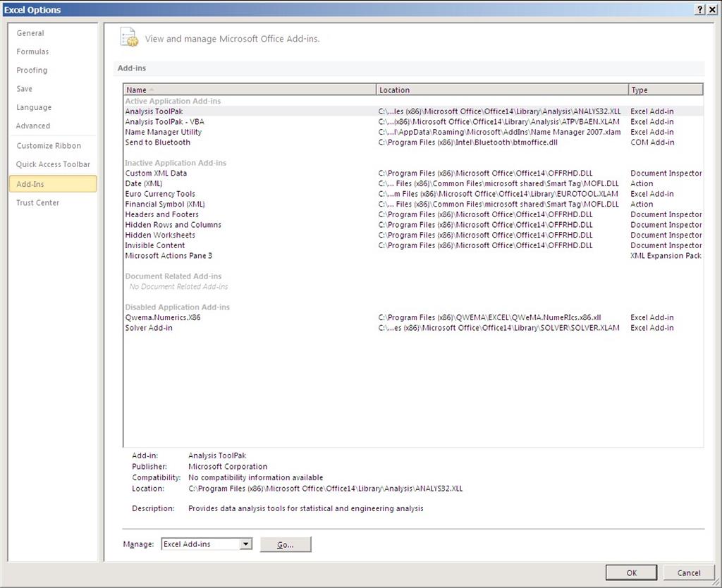
Task: Click the EUROTOOL.XLAM location path
Action: 498,194
